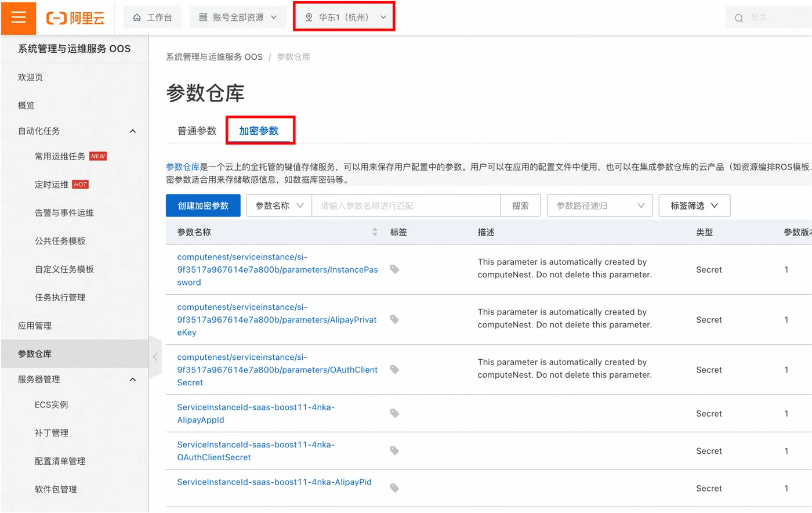Image resolution: width=812 pixels, height=513 pixels.
Task: Focus the 请输入参数名称进行匹配 input
Action: click(406, 205)
